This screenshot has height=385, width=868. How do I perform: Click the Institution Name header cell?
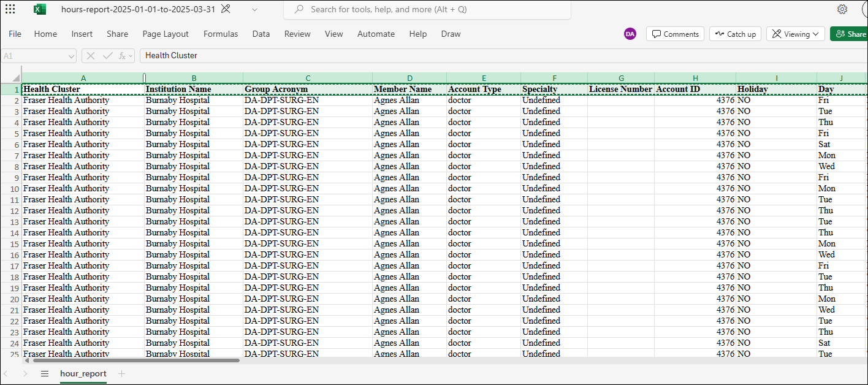click(x=194, y=89)
